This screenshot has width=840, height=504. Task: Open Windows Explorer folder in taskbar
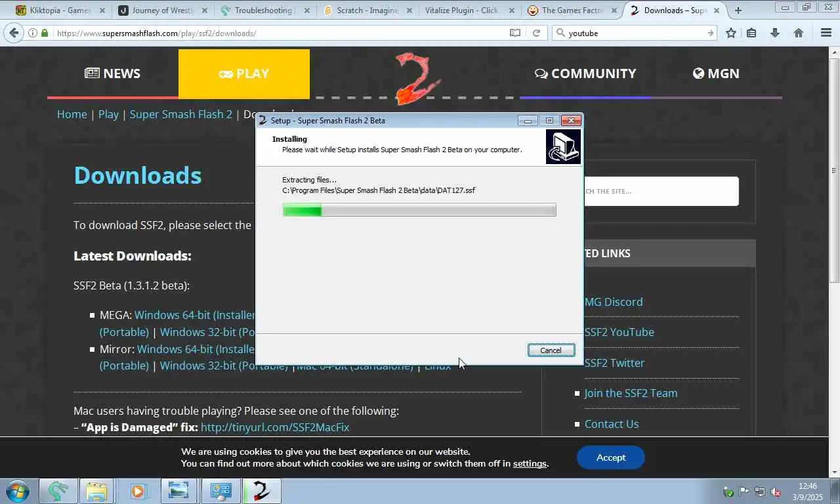coord(96,491)
